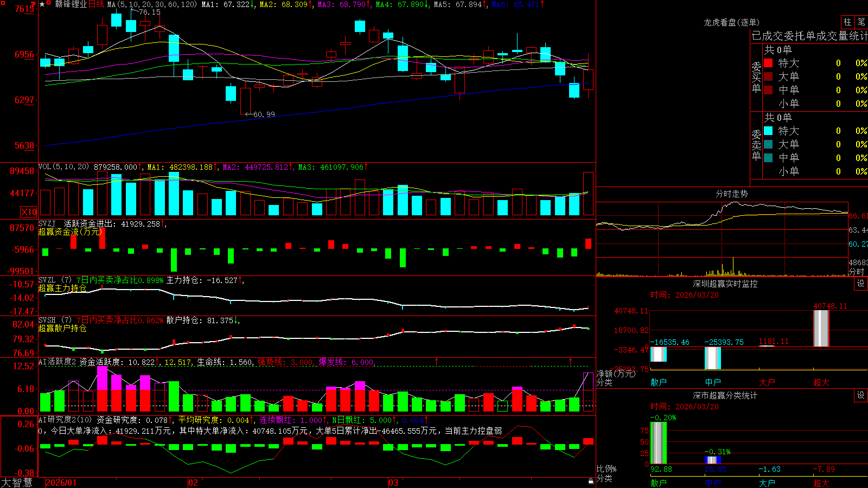Click the 委买单 vertical section label
868x488 pixels.
point(756,77)
